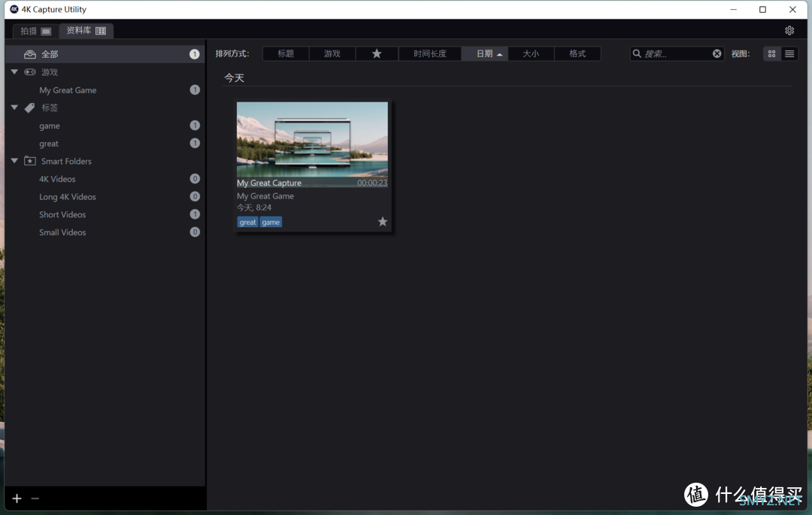Collapse the 游戏 section triangle

pos(14,72)
